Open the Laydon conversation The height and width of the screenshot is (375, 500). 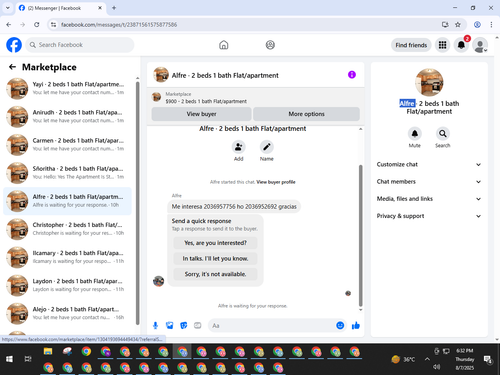(67, 285)
